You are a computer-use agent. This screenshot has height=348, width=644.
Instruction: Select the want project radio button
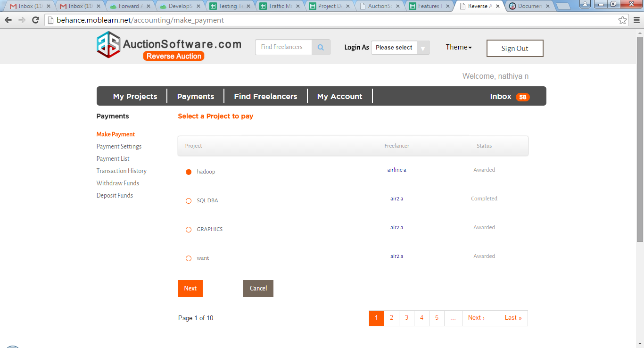(189, 258)
